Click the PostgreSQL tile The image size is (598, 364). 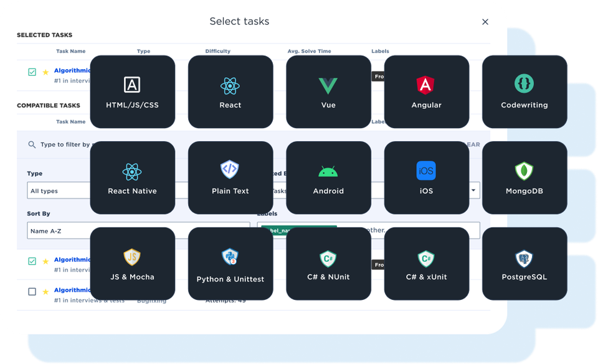[x=524, y=263]
